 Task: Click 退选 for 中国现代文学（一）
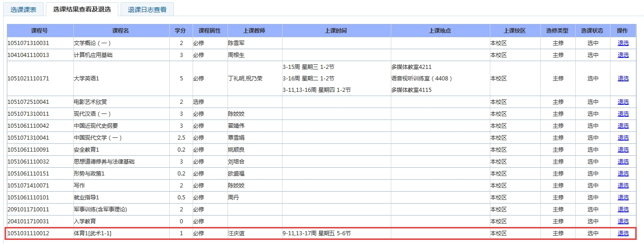click(x=623, y=138)
